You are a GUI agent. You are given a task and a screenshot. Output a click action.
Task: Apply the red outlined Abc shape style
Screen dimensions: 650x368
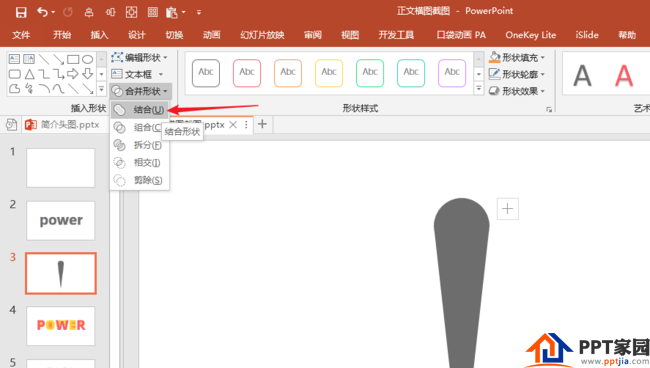coord(247,73)
